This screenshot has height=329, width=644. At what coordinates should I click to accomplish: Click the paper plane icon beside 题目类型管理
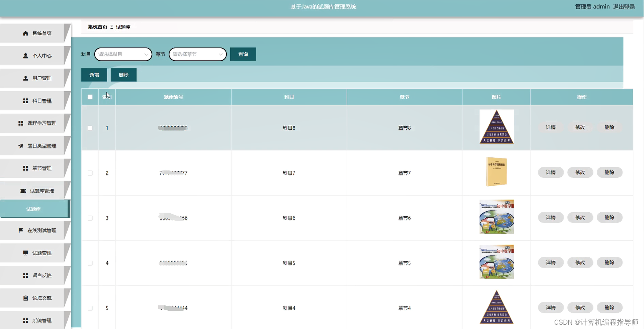click(x=21, y=146)
